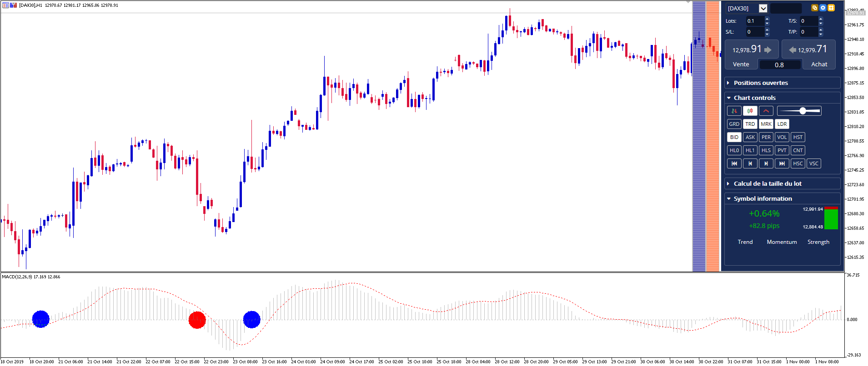The image size is (868, 366).
Task: Toggle the GRD grid option
Action: (x=734, y=124)
